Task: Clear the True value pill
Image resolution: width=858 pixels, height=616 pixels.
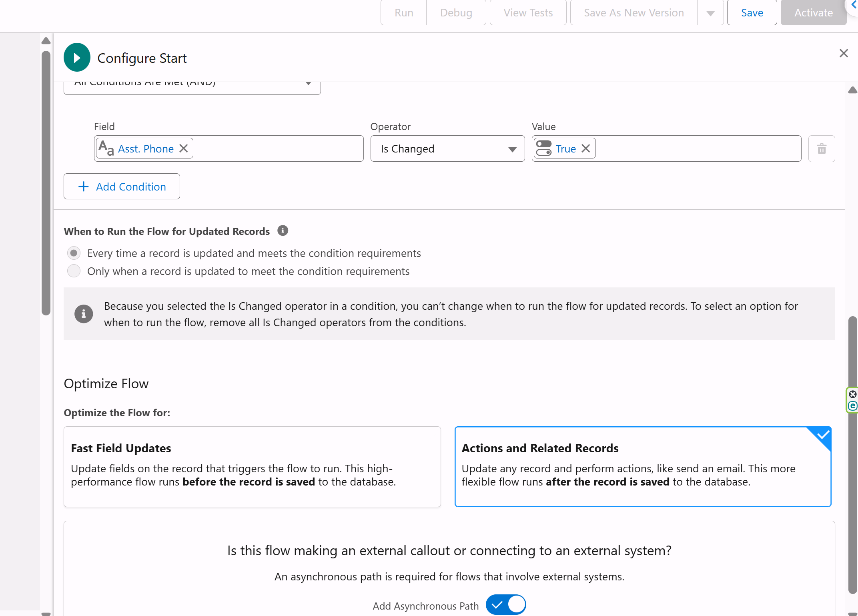Action: (586, 148)
